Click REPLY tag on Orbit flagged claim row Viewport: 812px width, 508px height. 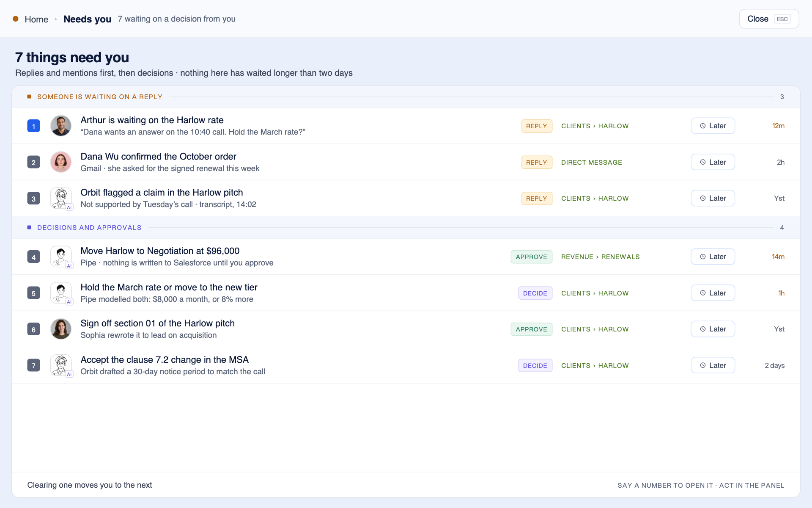(x=537, y=199)
